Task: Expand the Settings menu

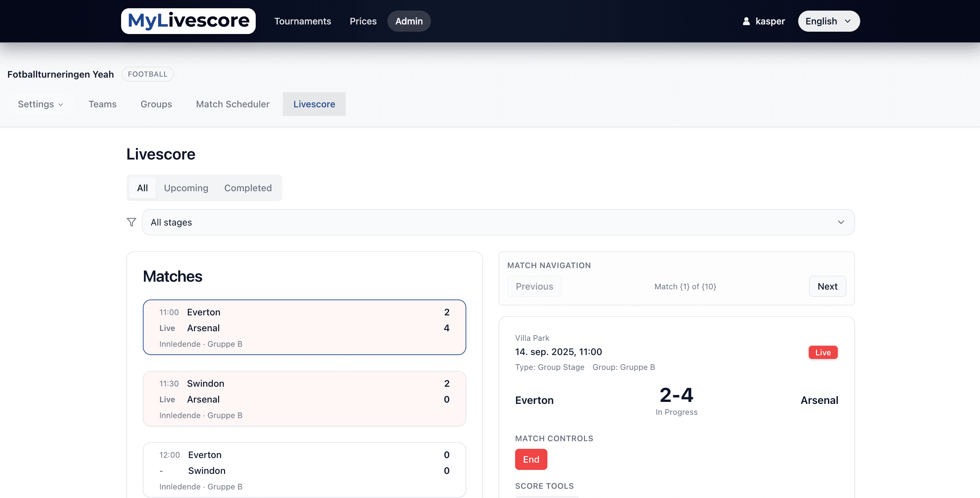Action: point(40,104)
